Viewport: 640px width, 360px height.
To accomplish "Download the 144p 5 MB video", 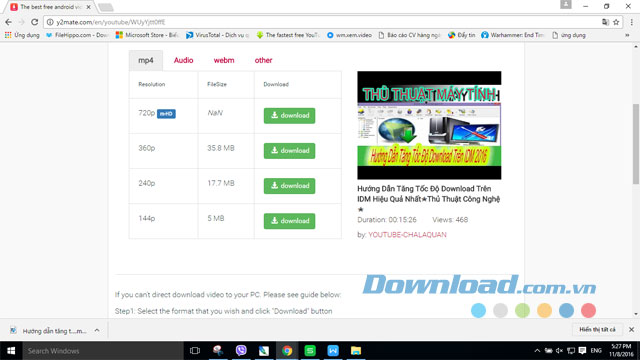I will tap(289, 221).
